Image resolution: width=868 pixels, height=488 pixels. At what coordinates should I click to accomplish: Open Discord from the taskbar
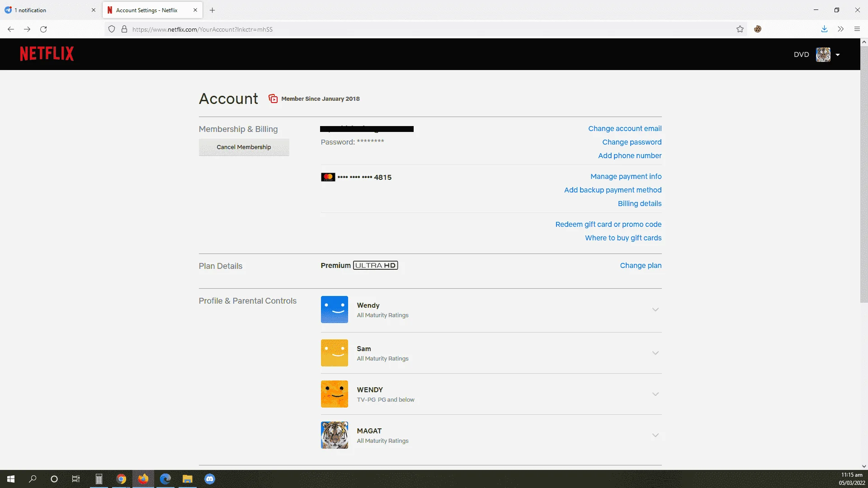tap(210, 479)
